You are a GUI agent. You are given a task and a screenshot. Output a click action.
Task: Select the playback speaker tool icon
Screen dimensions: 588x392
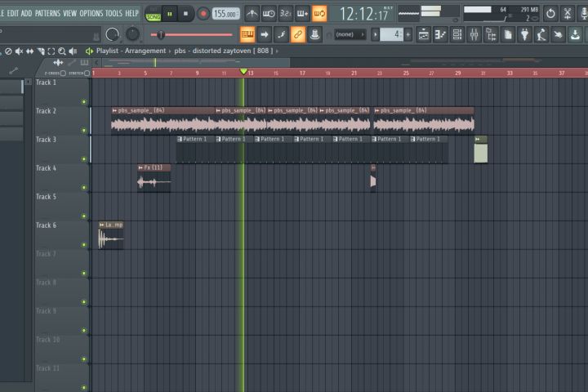tap(73, 51)
